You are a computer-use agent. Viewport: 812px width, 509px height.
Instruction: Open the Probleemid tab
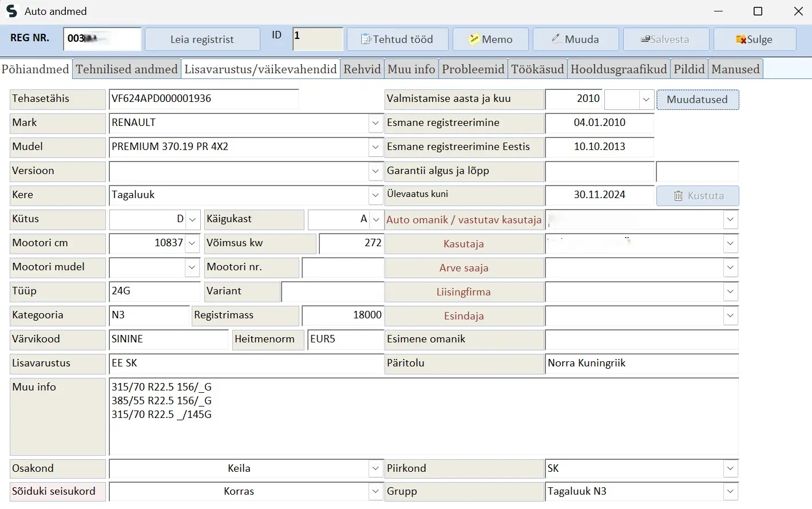473,69
